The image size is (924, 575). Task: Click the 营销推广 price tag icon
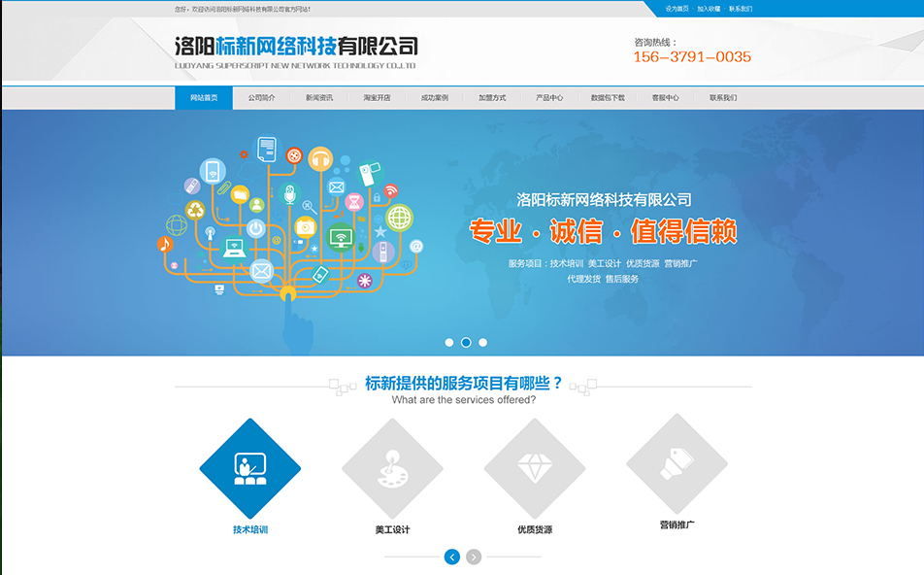676,463
